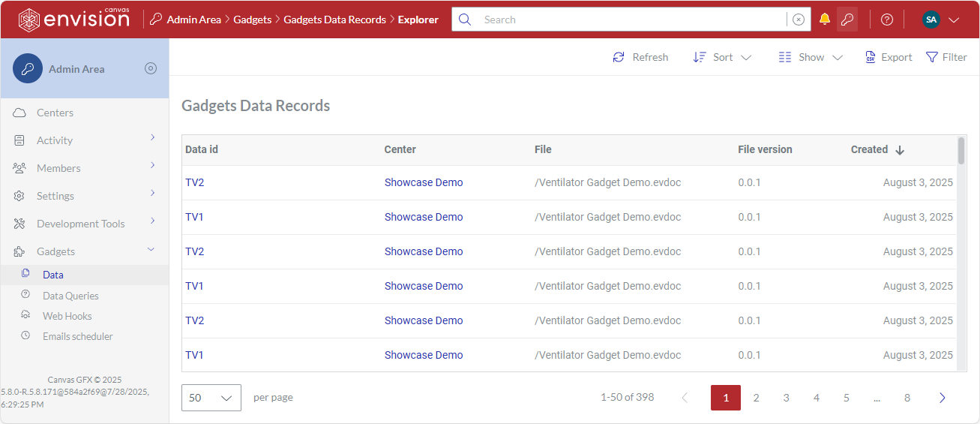The height and width of the screenshot is (424, 980).
Task: Click the Data Queries icon
Action: click(25, 295)
